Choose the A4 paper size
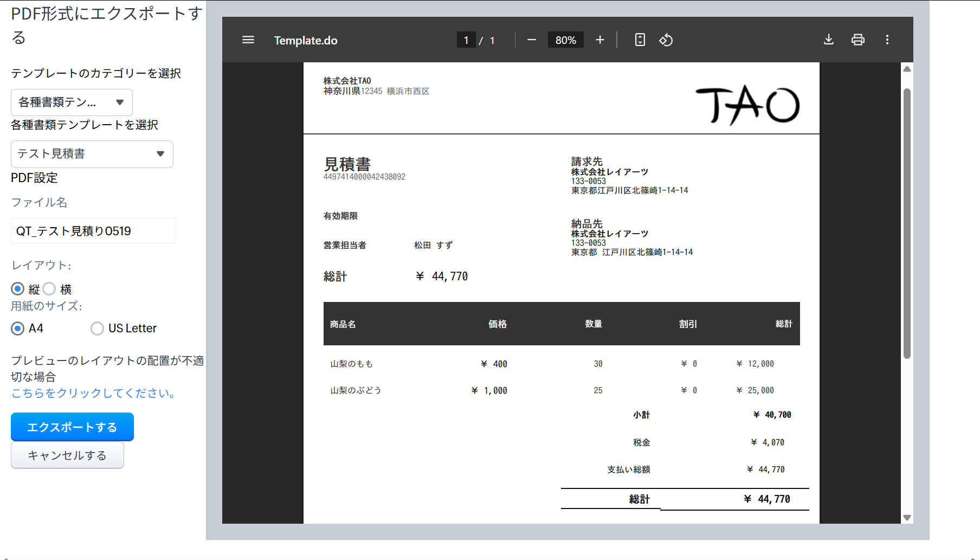Screen dimensions: 980x560 pyautogui.click(x=18, y=329)
